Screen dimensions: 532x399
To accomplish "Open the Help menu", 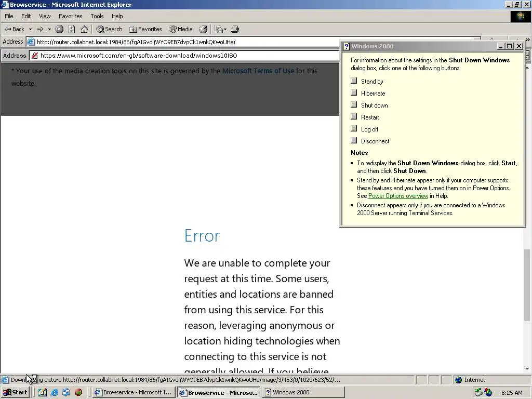I will click(117, 16).
